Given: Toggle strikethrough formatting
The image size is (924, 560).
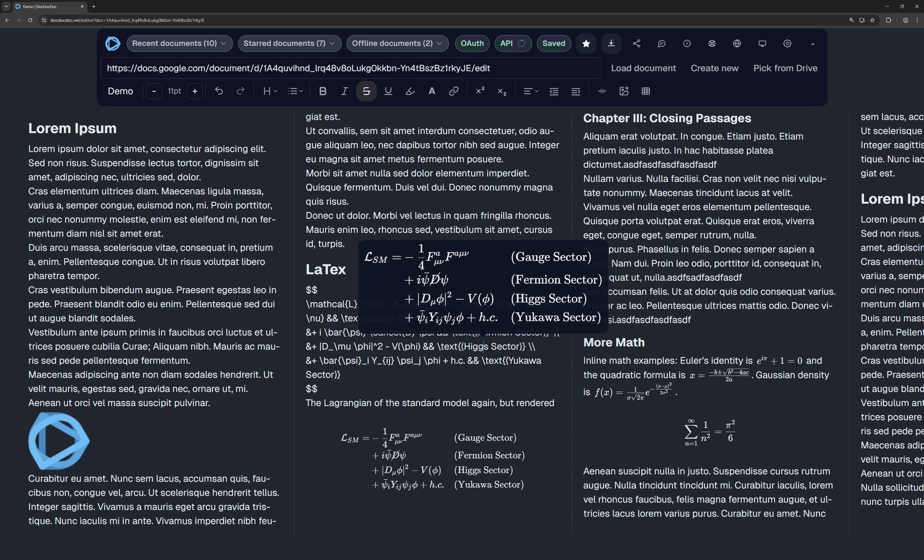Looking at the screenshot, I should pos(367,91).
